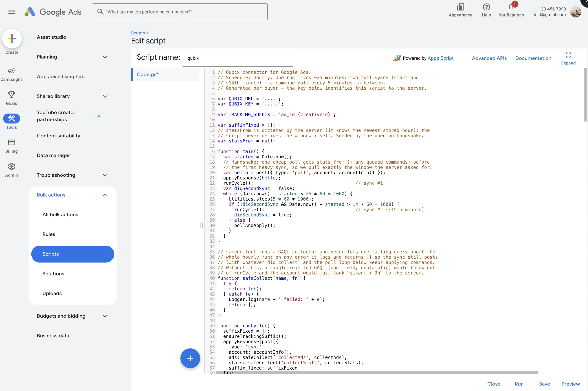Click code line 'function runCycle() {'

point(247,326)
